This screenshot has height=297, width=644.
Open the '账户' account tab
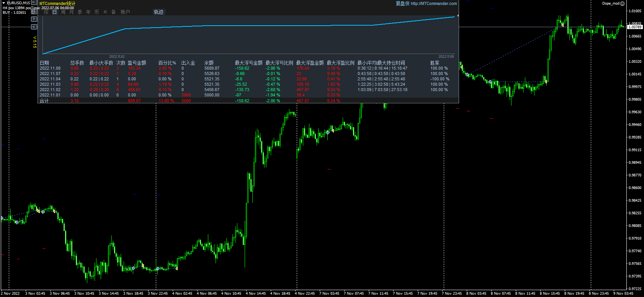pyautogui.click(x=125, y=12)
